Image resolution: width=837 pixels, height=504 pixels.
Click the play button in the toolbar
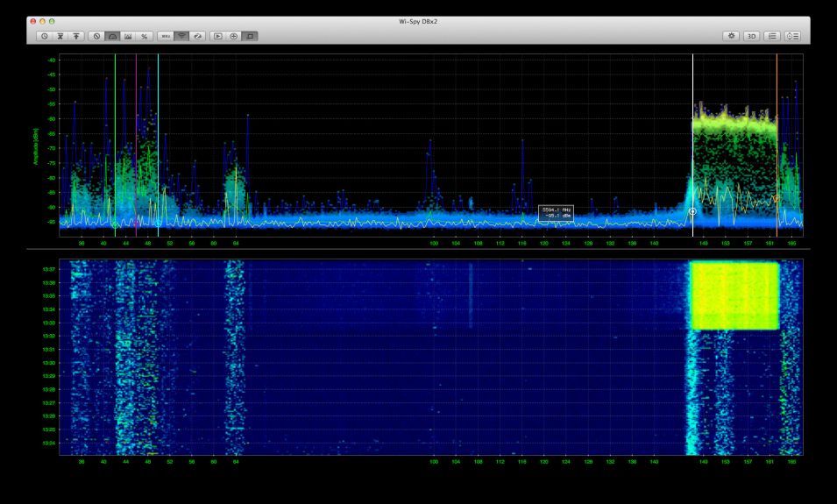(x=218, y=36)
